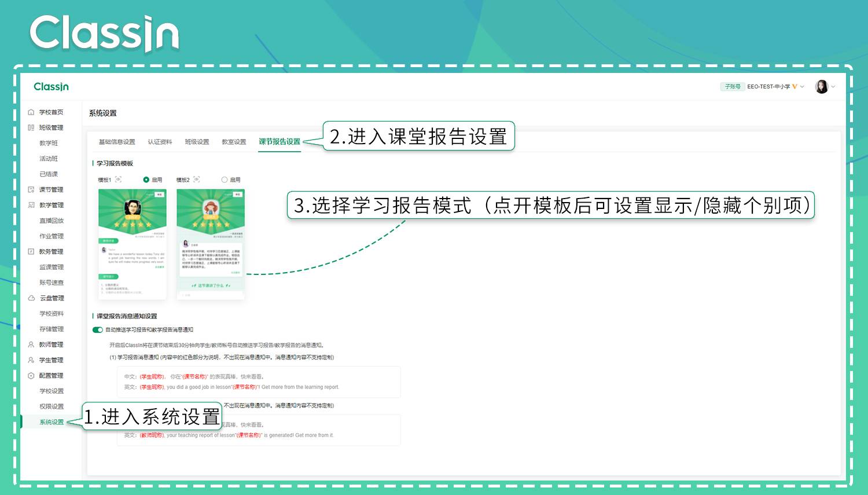Open the 模板2 report template thumbnail
Image resolution: width=868 pixels, height=495 pixels.
[x=211, y=244]
